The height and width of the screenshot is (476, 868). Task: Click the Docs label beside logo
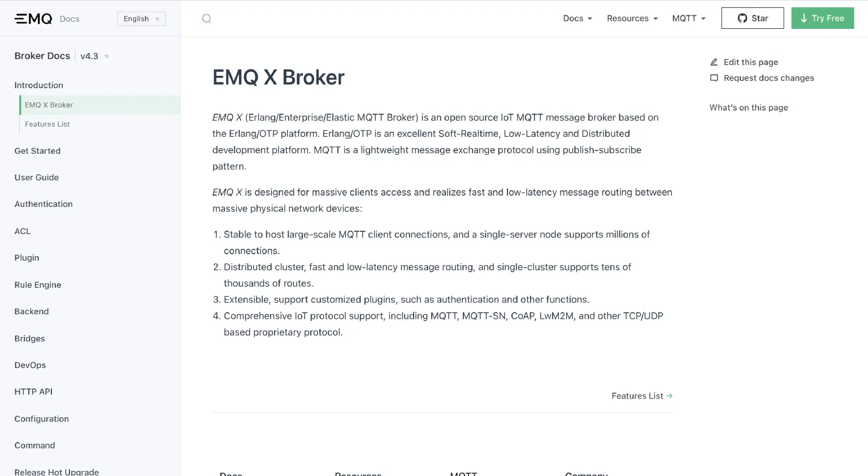coord(70,19)
